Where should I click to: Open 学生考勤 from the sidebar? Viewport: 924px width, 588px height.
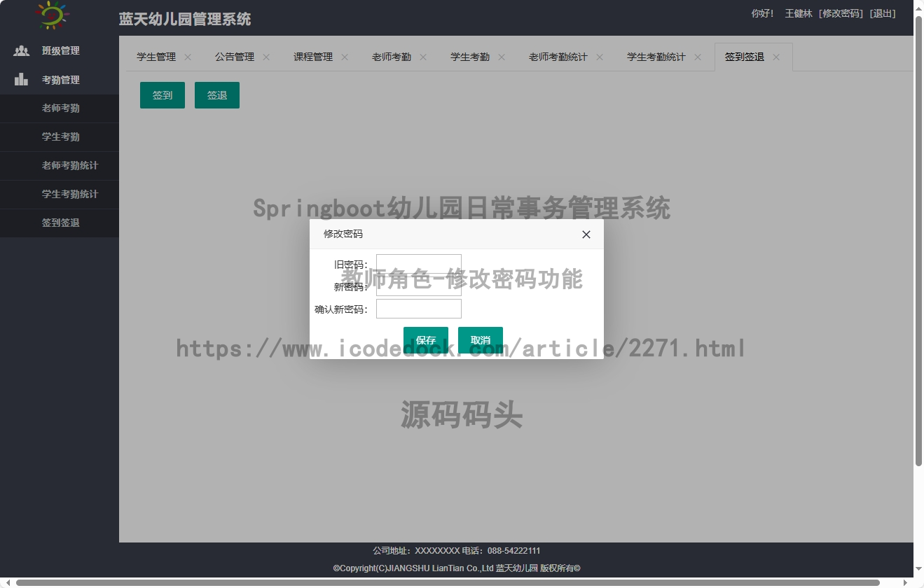[60, 137]
